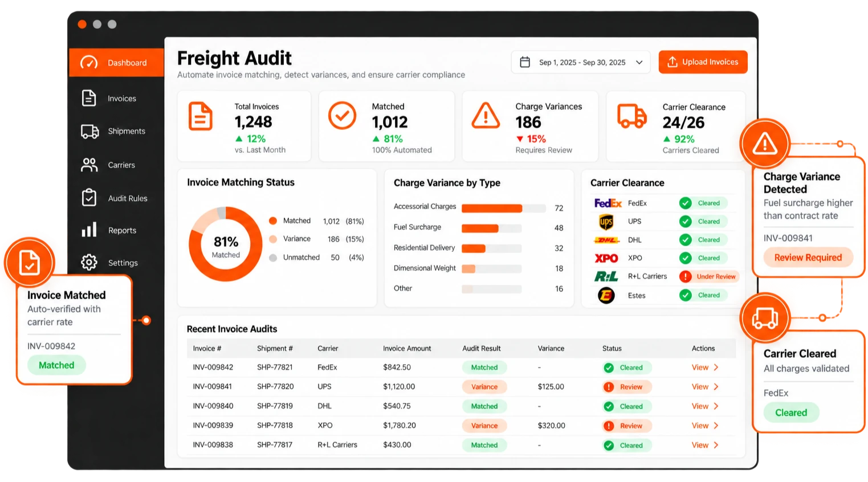Click the Invoices document icon in sidebar
Screen dimensions: 868x482
pyautogui.click(x=89, y=98)
